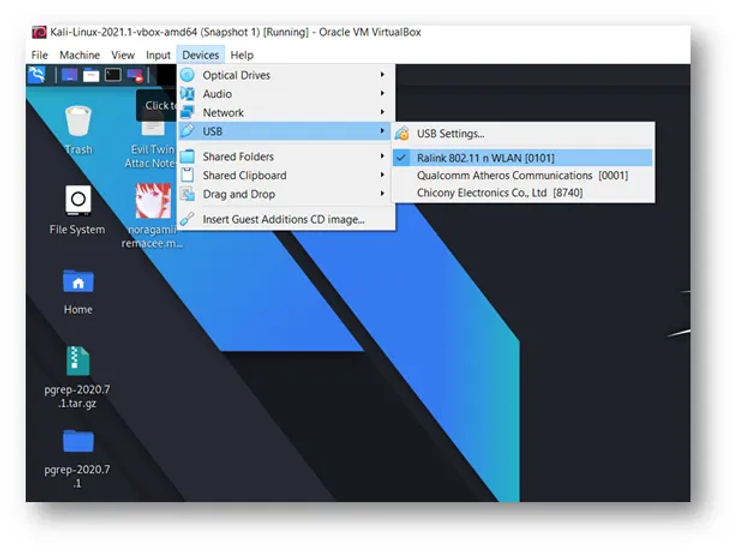Click the Audio speaker icon in menu
The width and height of the screenshot is (740, 552).
click(188, 94)
